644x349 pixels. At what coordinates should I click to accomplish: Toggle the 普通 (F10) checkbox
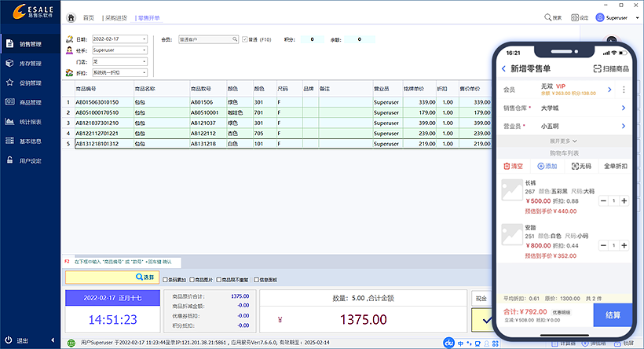tap(245, 39)
